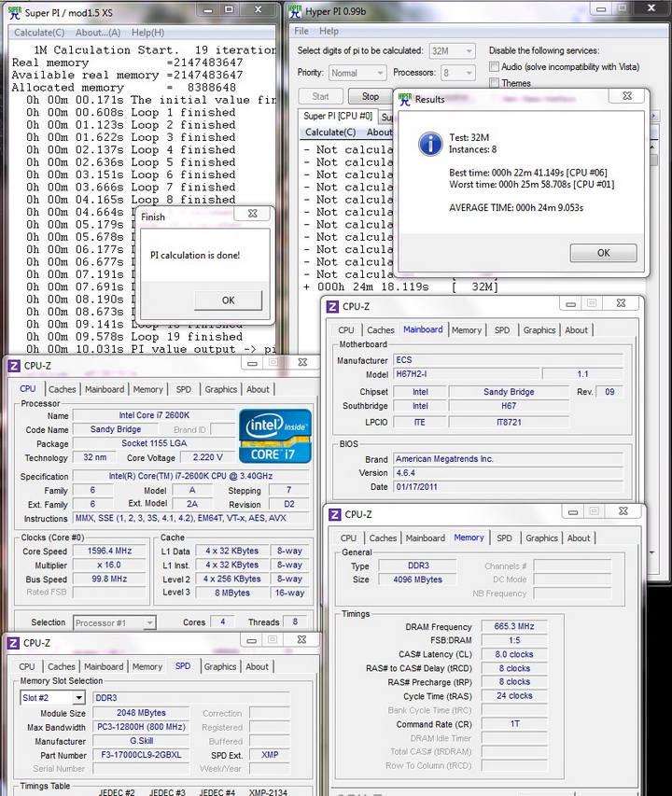Screen dimensions: 672x796
Task: Click the Part Number field F3-17000CL9-2GBXL
Action: pos(141,755)
